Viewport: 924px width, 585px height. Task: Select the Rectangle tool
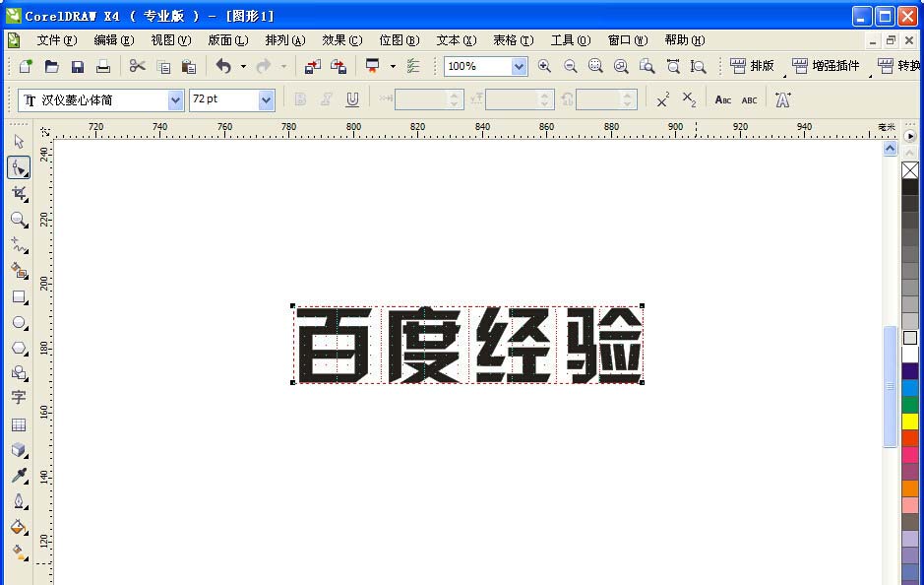coord(19,296)
